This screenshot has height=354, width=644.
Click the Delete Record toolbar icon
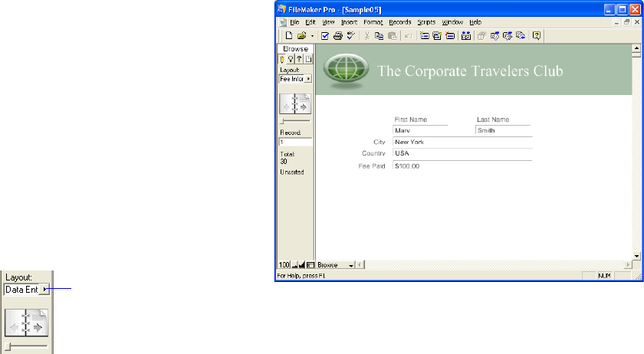[450, 36]
